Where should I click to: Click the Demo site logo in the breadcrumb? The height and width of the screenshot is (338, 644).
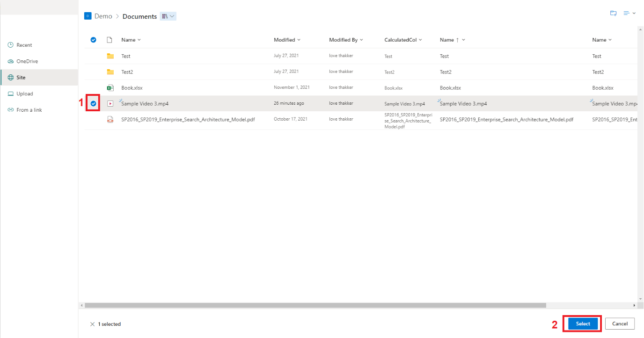pyautogui.click(x=88, y=15)
